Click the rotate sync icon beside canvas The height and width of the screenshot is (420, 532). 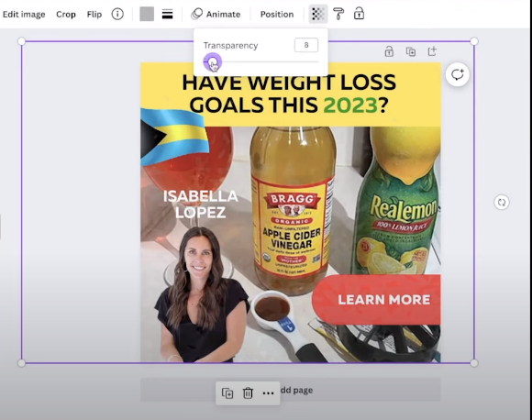(502, 202)
